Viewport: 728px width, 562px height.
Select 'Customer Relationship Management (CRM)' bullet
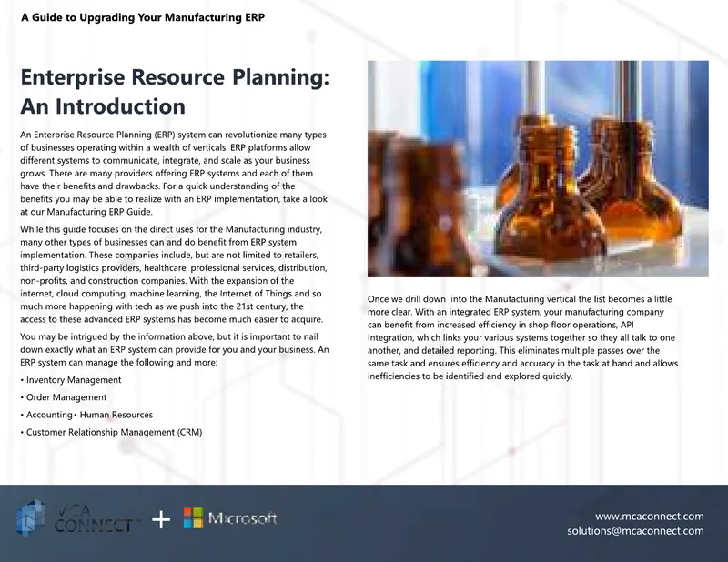click(111, 433)
